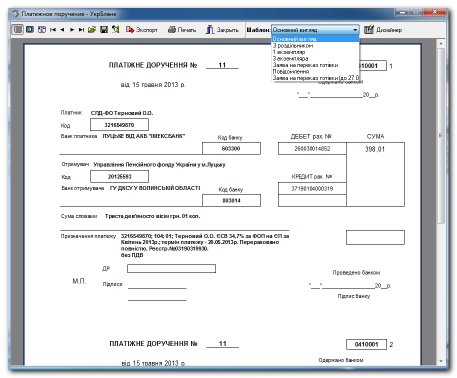Click the vertical scrollbar thumb
Screen dimensions: 457x378
pos(441,135)
